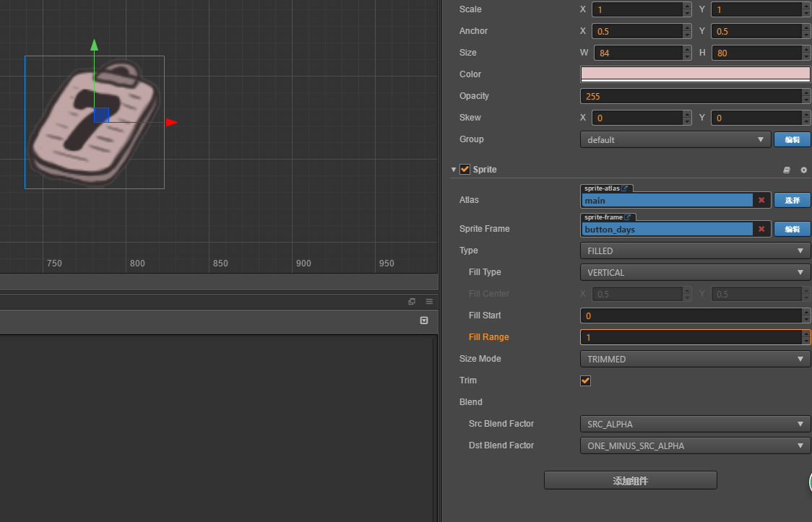Open the Sprite component help docs icon
Viewport: 812px width, 522px height.
(x=787, y=170)
